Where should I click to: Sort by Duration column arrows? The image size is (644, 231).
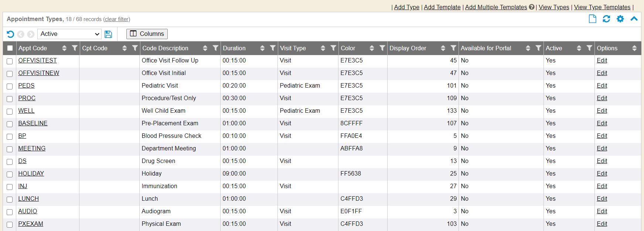pyautogui.click(x=262, y=48)
